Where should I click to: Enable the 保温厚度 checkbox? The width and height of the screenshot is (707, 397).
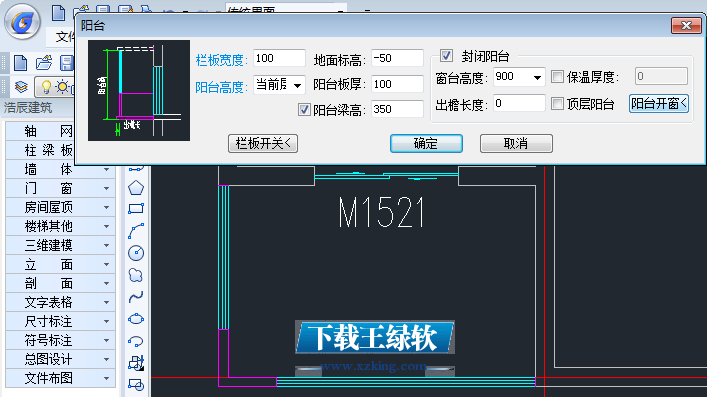[557, 77]
